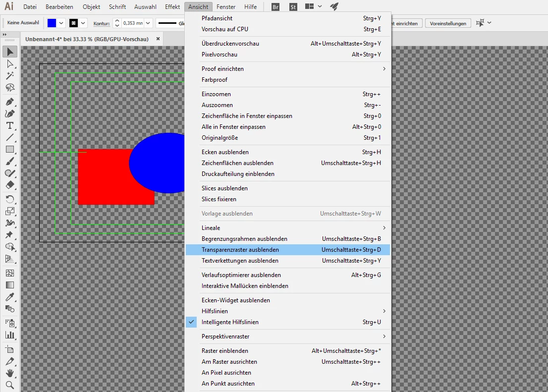The width and height of the screenshot is (548, 392).
Task: Choose Raster einblenden
Action: pyautogui.click(x=288, y=351)
